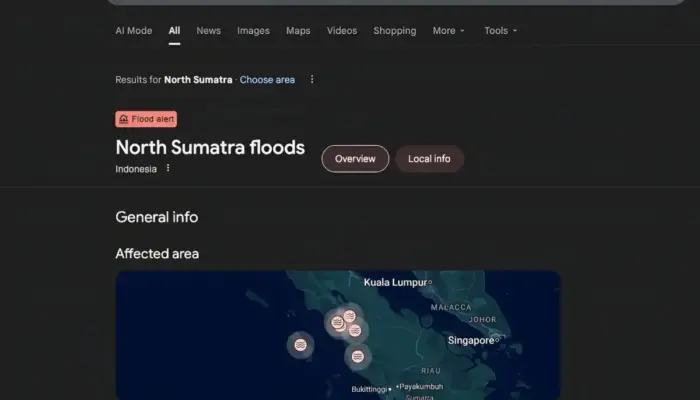Click the westernmost offshore flood marker
Viewport: 700px width, 400px height.
click(x=300, y=345)
